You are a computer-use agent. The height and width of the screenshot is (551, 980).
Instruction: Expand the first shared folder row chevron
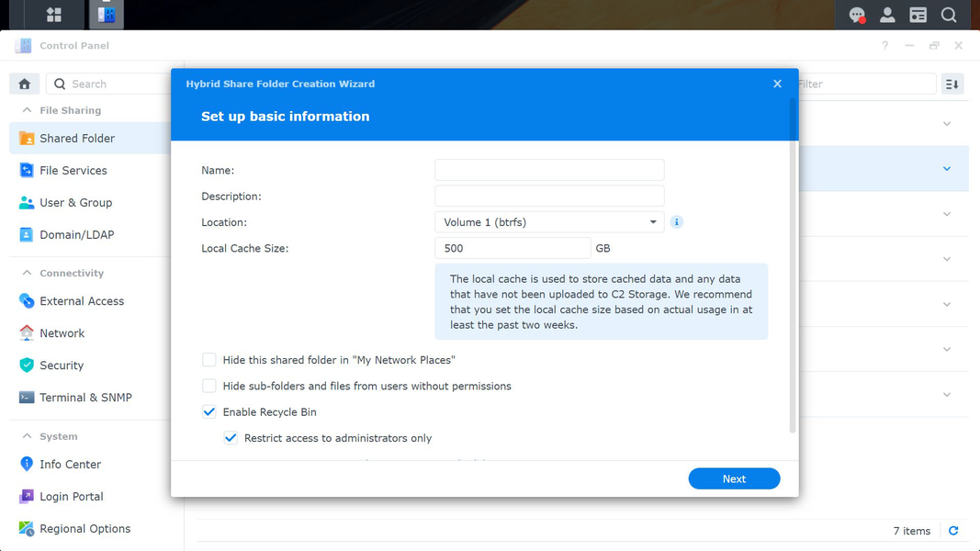click(x=947, y=124)
